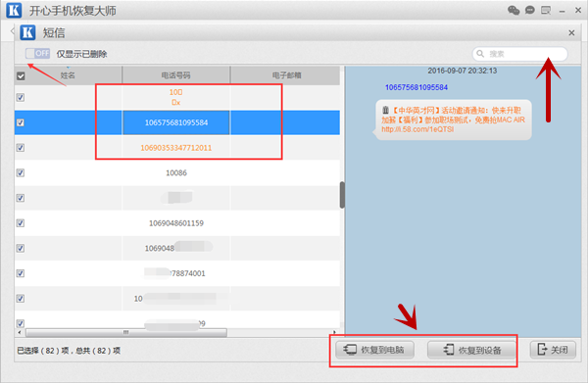
Task: Toggle 仅显示已删除 OFF switch
Action: tap(37, 54)
